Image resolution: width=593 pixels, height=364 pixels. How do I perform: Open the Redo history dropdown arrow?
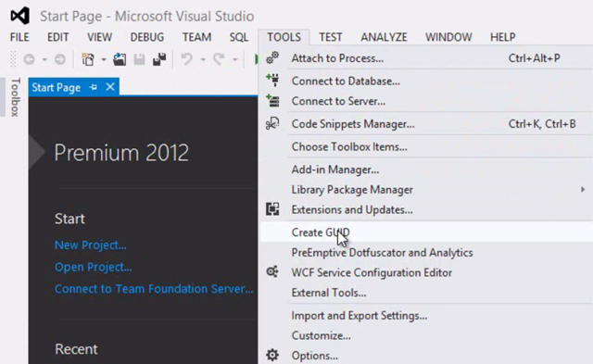tap(234, 59)
